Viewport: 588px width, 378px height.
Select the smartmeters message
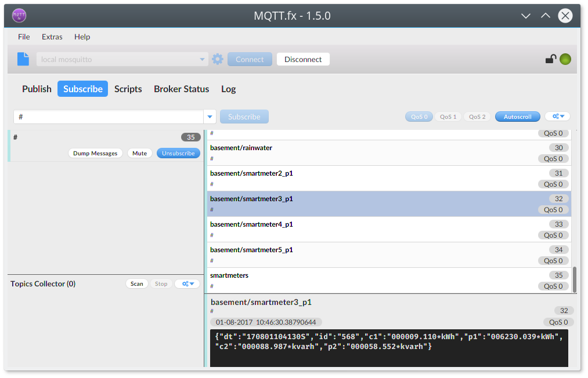[x=389, y=280]
